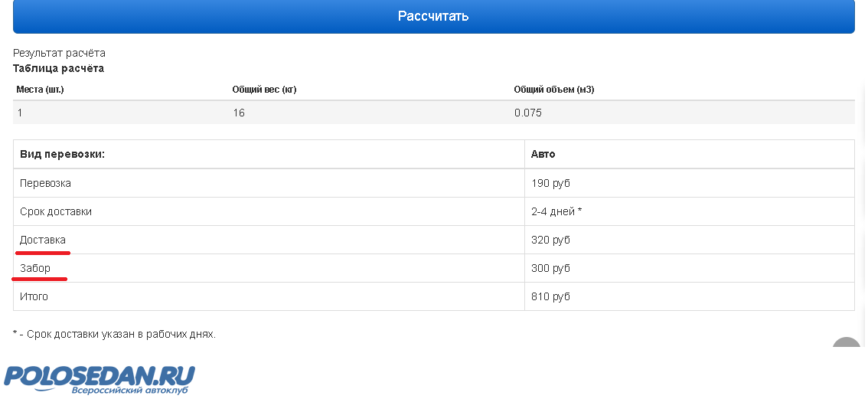The width and height of the screenshot is (868, 399).
Task: Click the Общий вес (кг) column header
Action: point(264,90)
